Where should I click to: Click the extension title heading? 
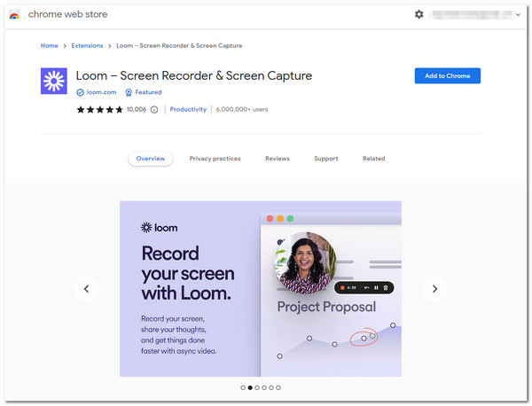(x=193, y=75)
